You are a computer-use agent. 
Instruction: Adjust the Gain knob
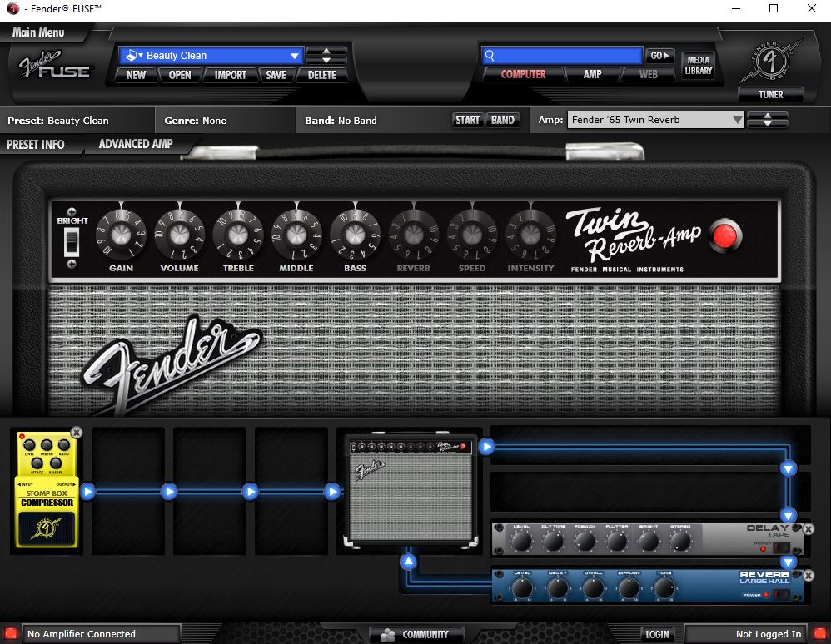point(121,233)
